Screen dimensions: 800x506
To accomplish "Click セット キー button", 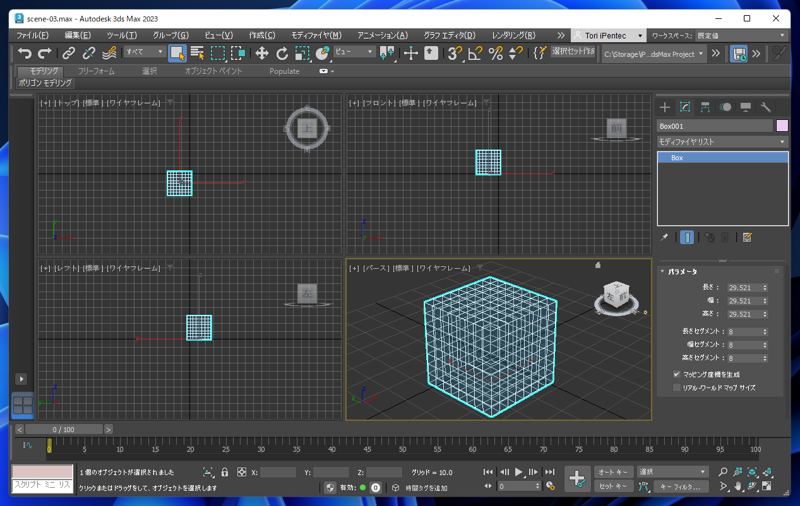I will (x=613, y=486).
